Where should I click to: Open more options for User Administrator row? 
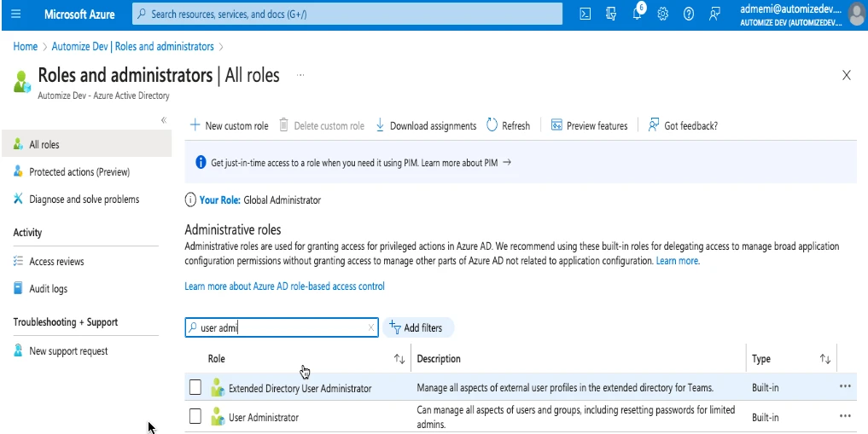coord(845,416)
